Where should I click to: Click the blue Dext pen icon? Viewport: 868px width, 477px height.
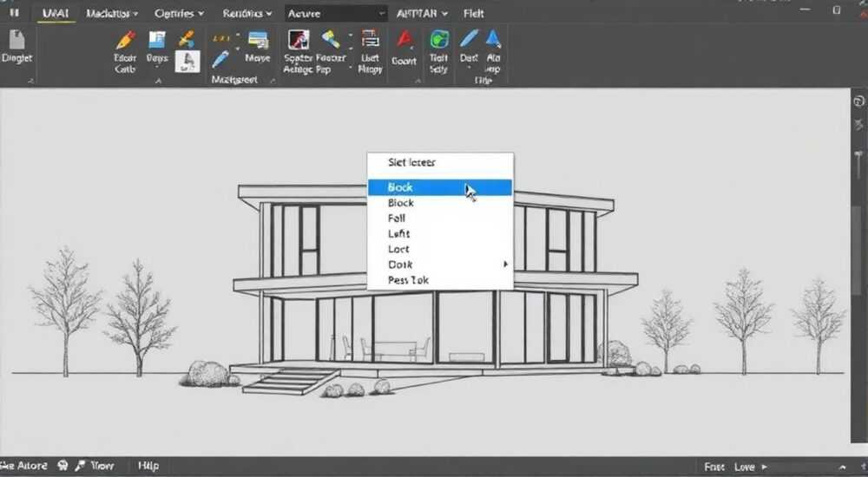pyautogui.click(x=469, y=40)
